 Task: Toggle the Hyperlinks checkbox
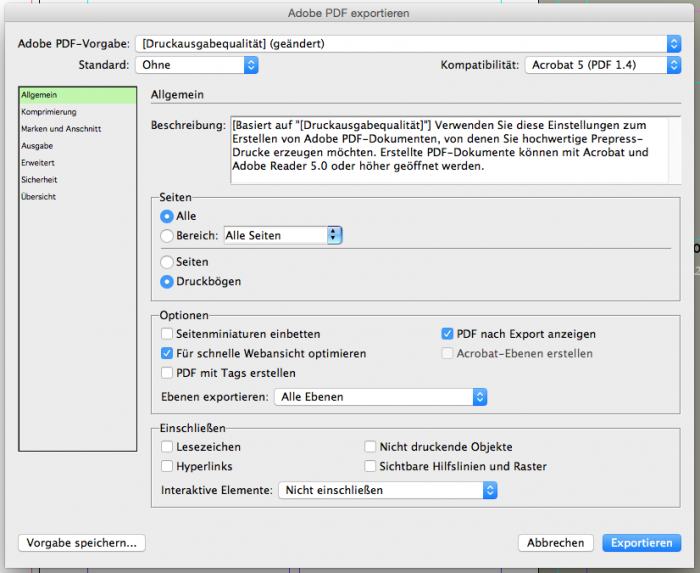pos(167,466)
